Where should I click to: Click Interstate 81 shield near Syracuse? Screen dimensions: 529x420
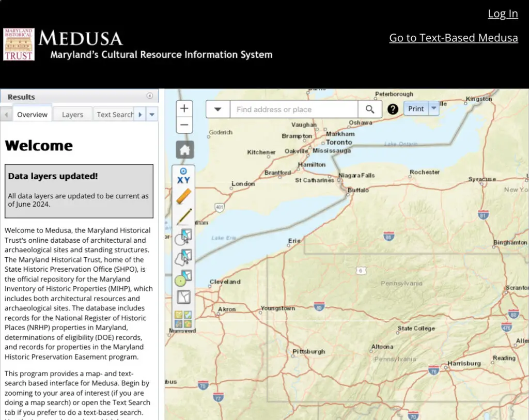coord(483,214)
